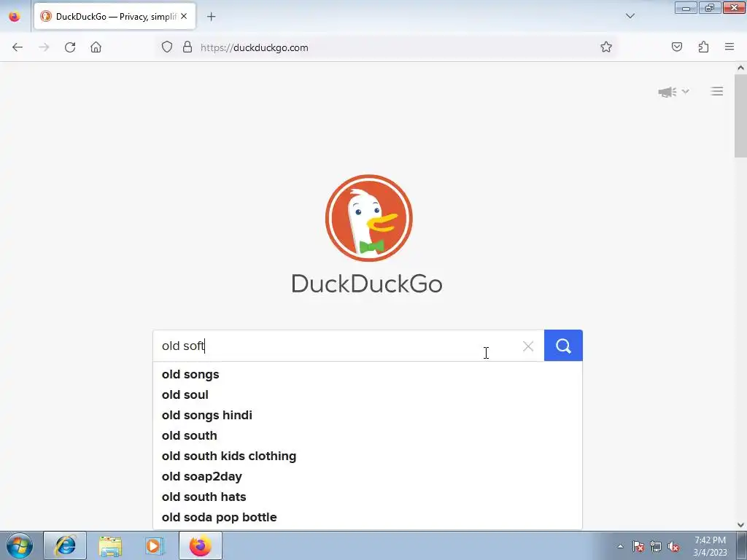Open the clock showing 7:42 PM
The width and height of the screenshot is (747, 560).
point(710,546)
